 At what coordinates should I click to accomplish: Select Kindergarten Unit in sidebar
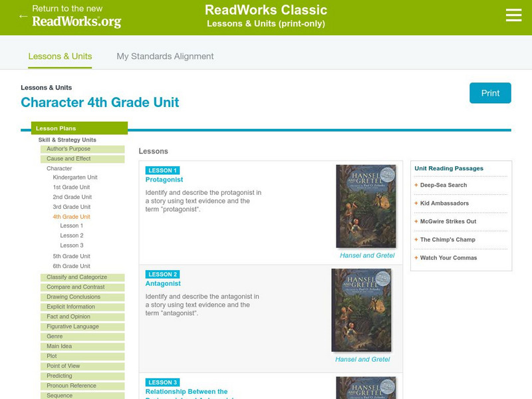75,177
